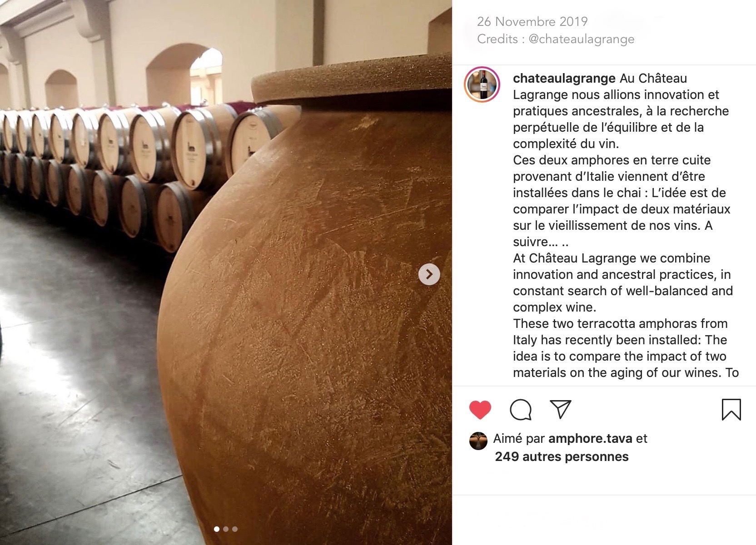The height and width of the screenshot is (545, 756).
Task: Open chateaulagrange username in caption
Action: [564, 78]
